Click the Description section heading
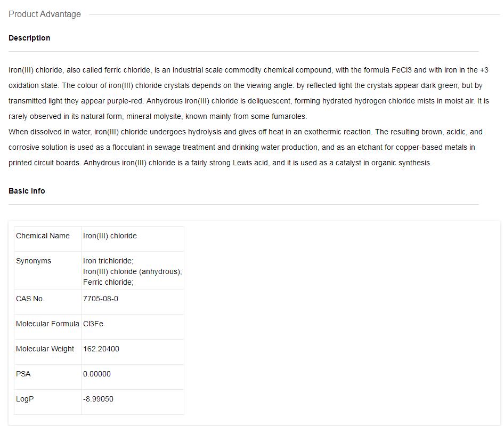The height and width of the screenshot is (426, 504). click(29, 38)
